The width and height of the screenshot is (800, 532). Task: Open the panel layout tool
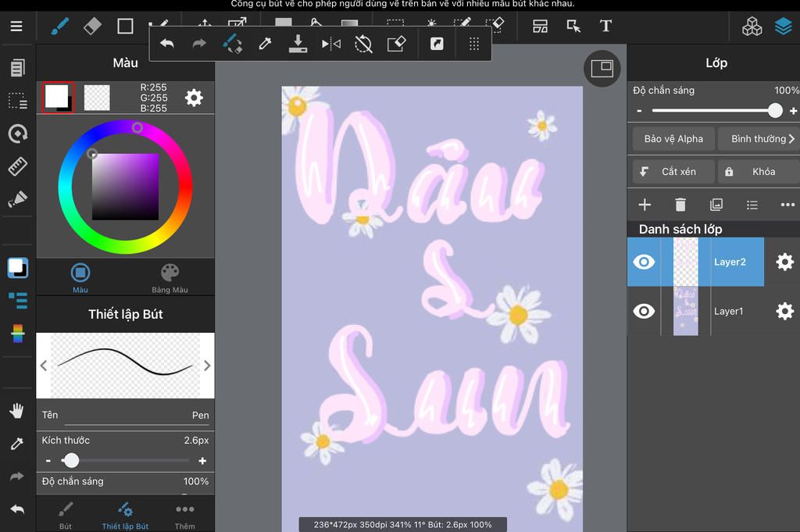point(540,26)
